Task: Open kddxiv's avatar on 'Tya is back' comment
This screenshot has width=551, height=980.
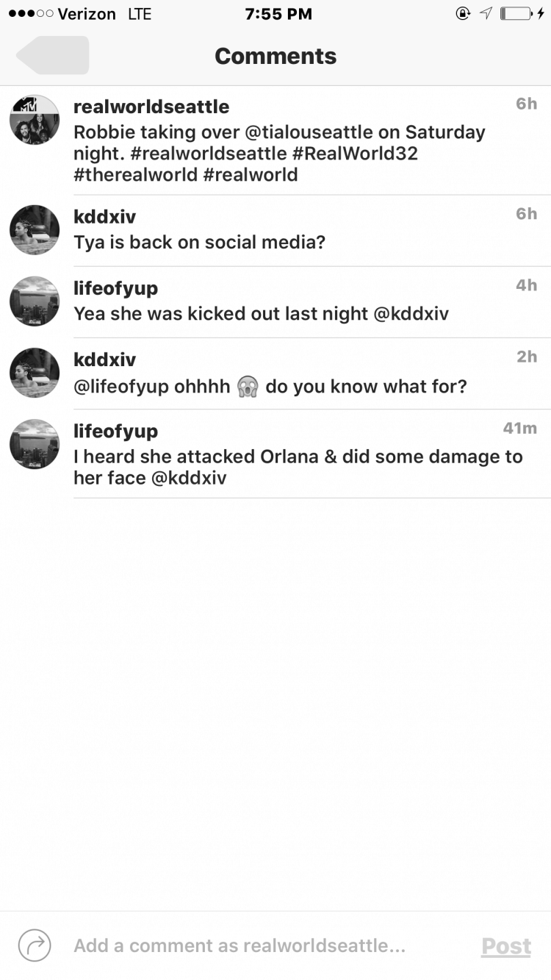Action: click(35, 230)
